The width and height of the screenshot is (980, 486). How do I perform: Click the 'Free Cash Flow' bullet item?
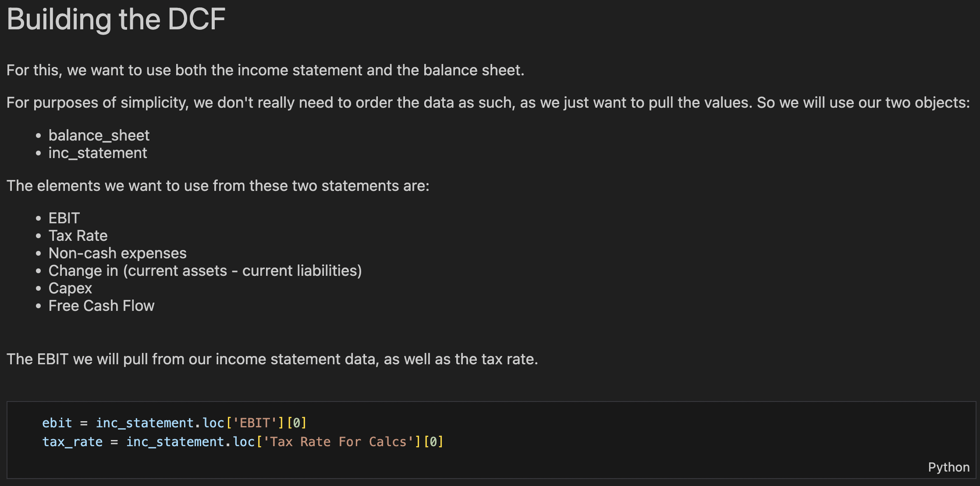pyautogui.click(x=101, y=306)
